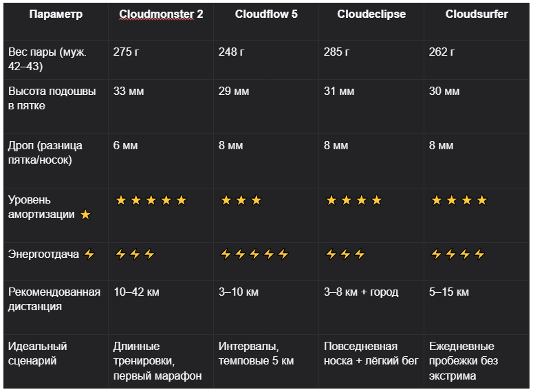Click Cloudsurfer's four-star cushioning rating
The width and height of the screenshot is (533, 392).
459,200
